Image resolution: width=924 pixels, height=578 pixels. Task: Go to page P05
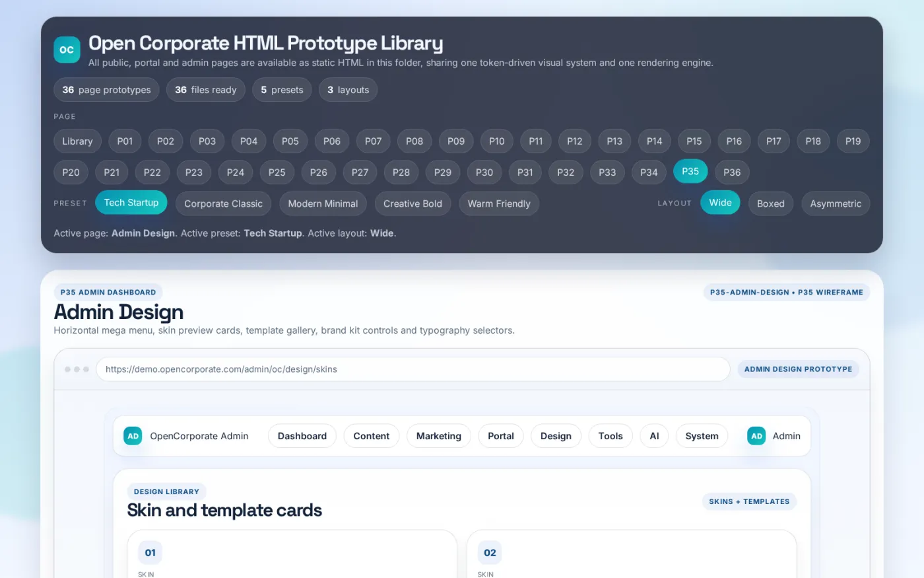click(290, 141)
